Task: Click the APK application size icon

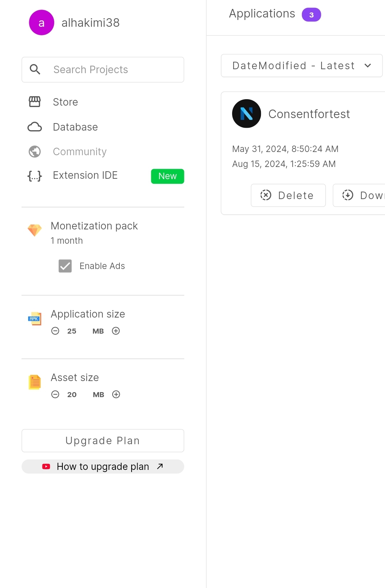Action: 35,318
